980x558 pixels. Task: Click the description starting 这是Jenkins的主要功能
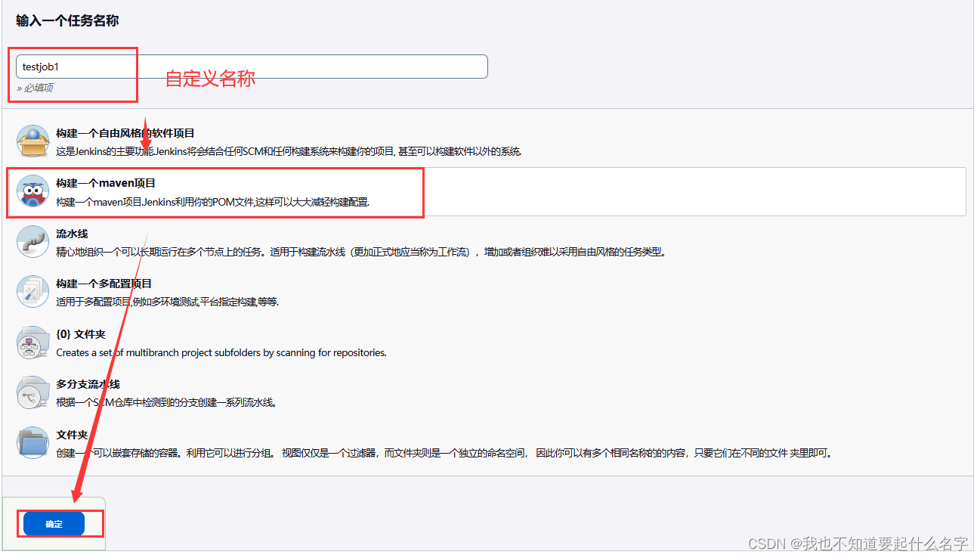click(x=289, y=150)
